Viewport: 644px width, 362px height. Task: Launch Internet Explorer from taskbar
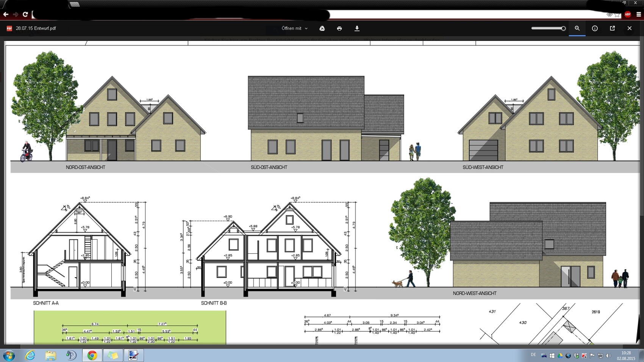(x=30, y=356)
